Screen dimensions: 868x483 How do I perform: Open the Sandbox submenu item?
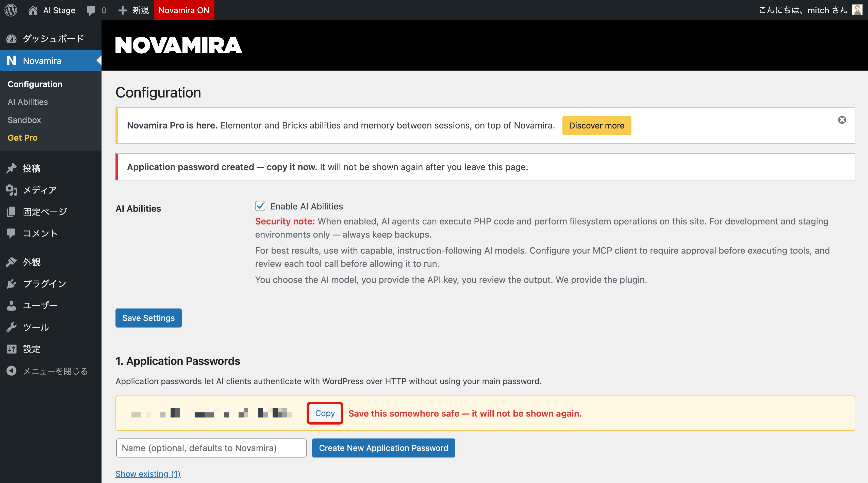(x=24, y=120)
